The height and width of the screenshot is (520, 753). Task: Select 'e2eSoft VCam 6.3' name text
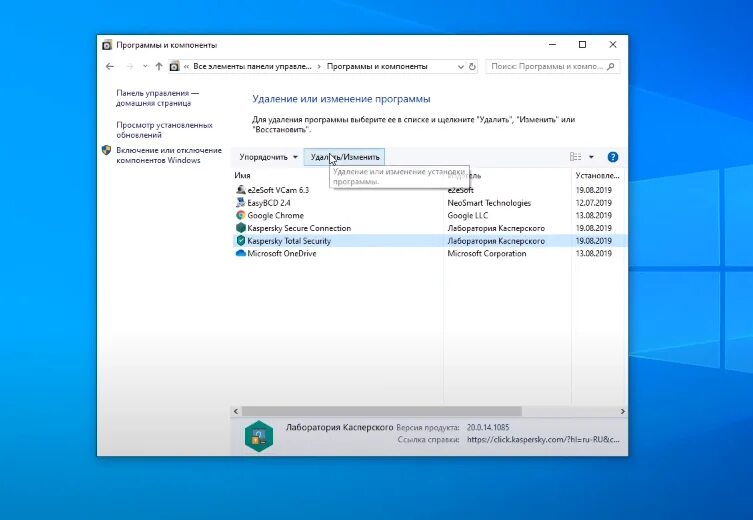click(278, 190)
